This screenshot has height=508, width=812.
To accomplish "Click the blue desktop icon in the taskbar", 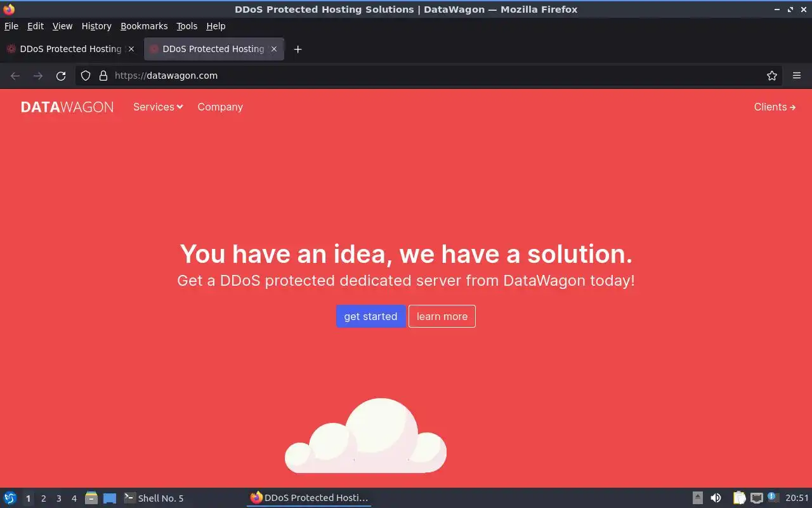I will [x=110, y=498].
